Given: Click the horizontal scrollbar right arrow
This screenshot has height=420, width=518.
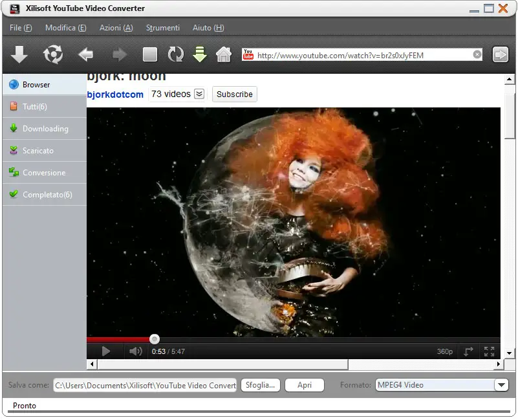Looking at the screenshot, I should [499, 364].
